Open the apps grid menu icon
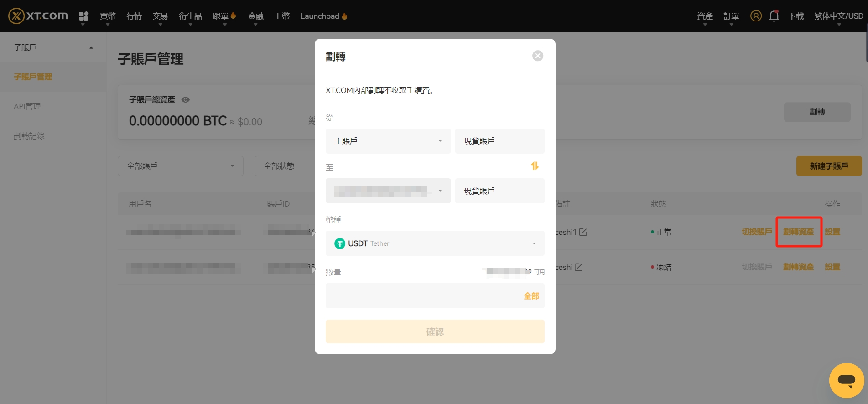This screenshot has height=404, width=868. [83, 16]
